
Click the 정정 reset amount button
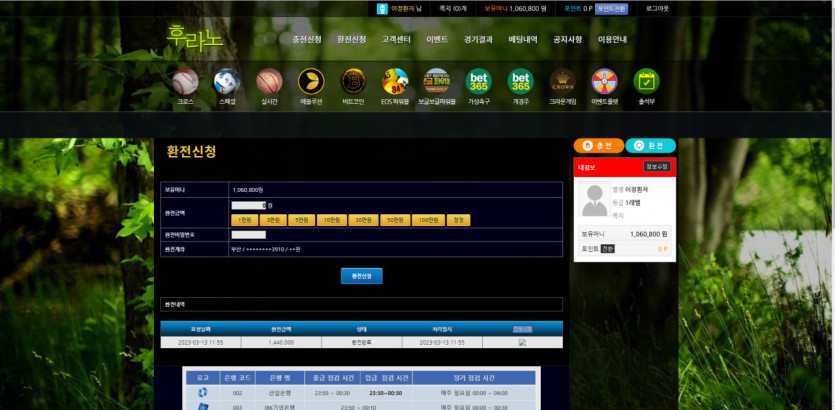click(x=459, y=220)
